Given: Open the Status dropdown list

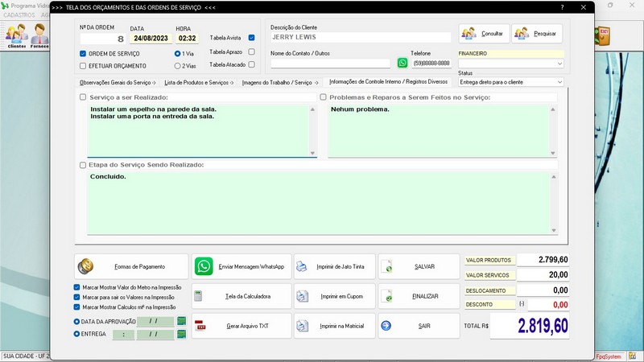Looking at the screenshot, I should 559,82.
